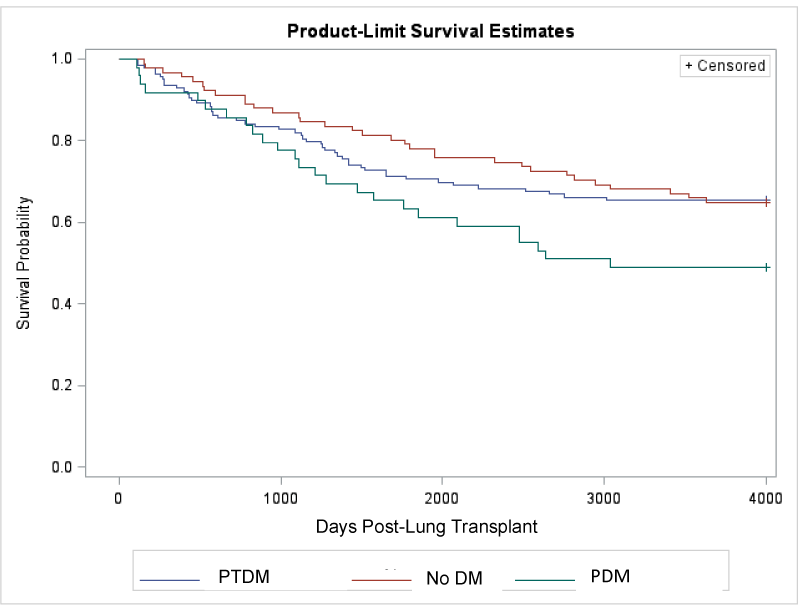Viewport: 800px width, 607px height.
Task: Click the 1.0 tick on the y-axis
Action: [x=61, y=59]
